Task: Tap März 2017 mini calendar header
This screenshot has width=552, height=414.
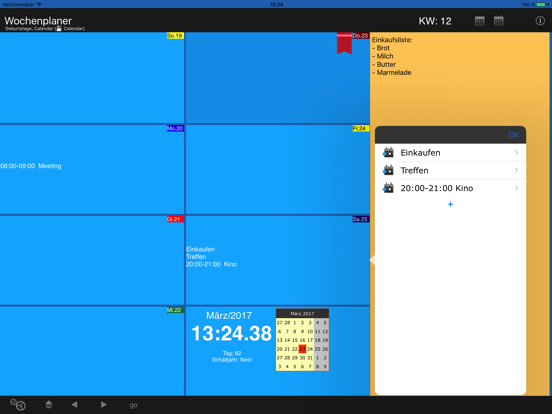Action: (302, 313)
